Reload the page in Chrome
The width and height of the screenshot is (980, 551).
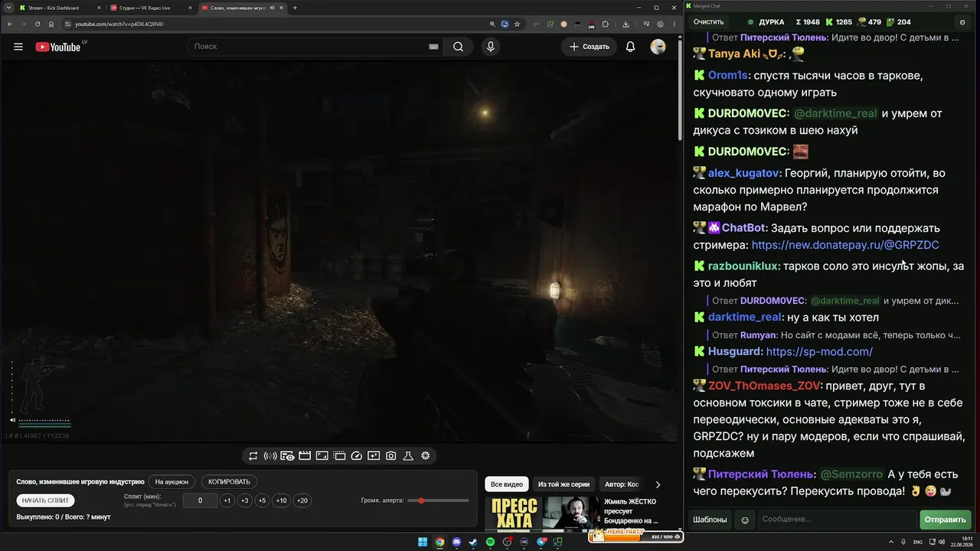(38, 24)
